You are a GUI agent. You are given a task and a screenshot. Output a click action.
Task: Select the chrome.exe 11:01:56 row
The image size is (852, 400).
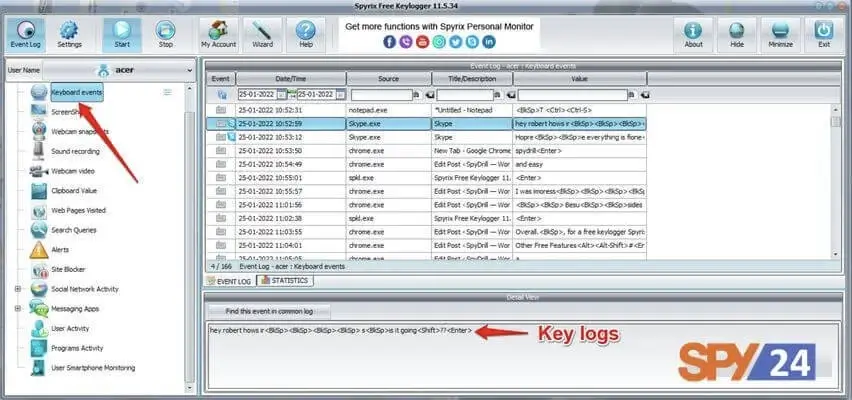pos(427,205)
